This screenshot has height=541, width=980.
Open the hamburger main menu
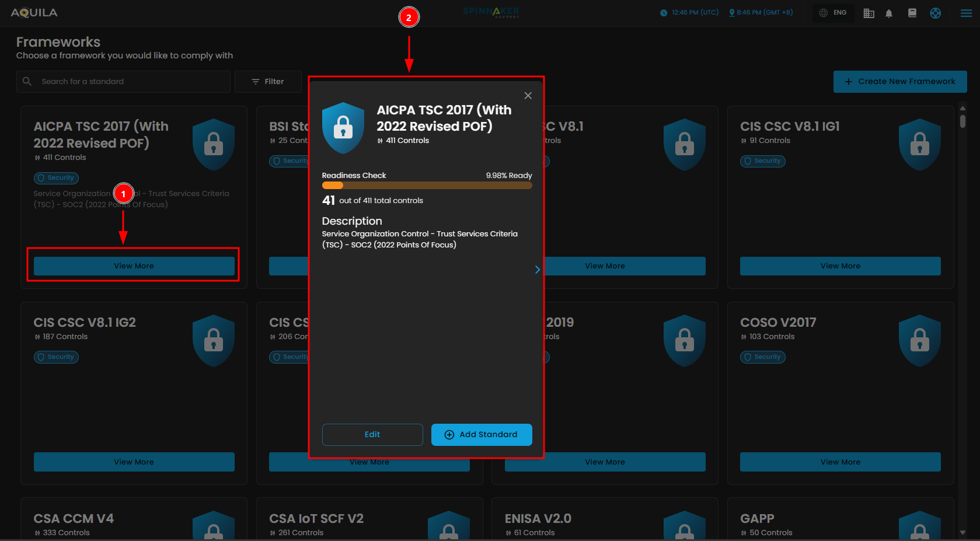pos(966,13)
